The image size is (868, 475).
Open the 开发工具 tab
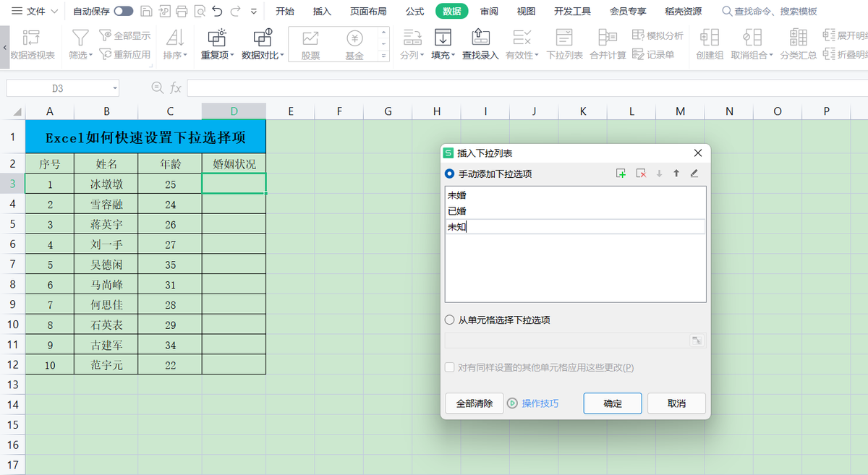pyautogui.click(x=572, y=12)
